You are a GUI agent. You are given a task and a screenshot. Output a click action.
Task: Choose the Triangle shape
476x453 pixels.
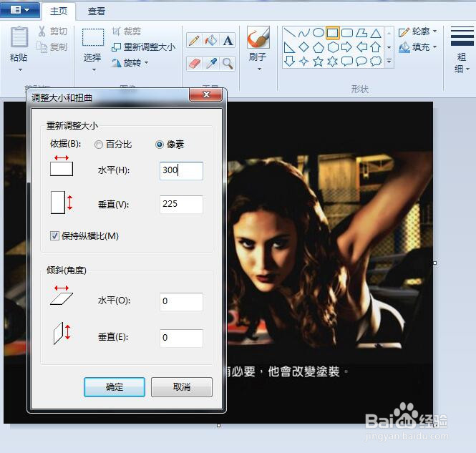pos(376,32)
